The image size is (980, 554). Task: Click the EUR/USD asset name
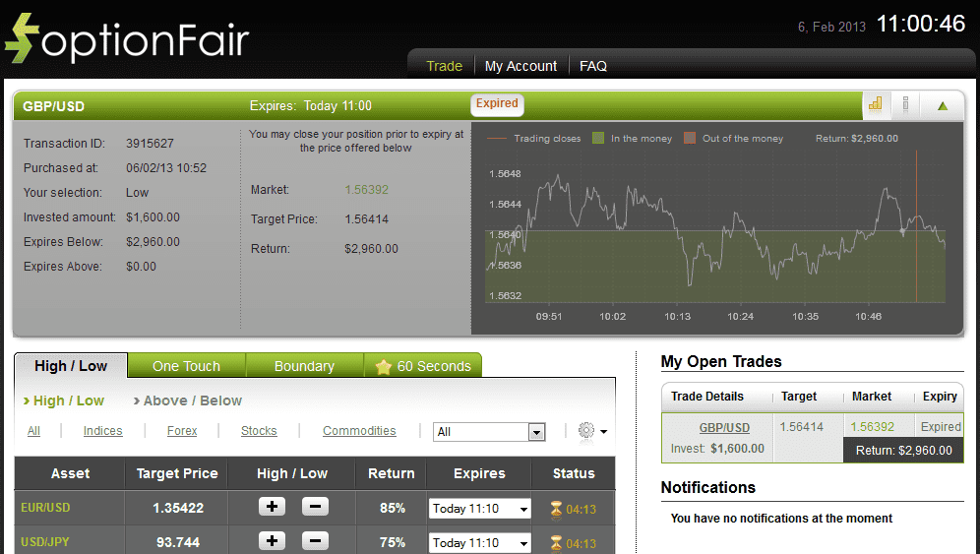coord(45,507)
